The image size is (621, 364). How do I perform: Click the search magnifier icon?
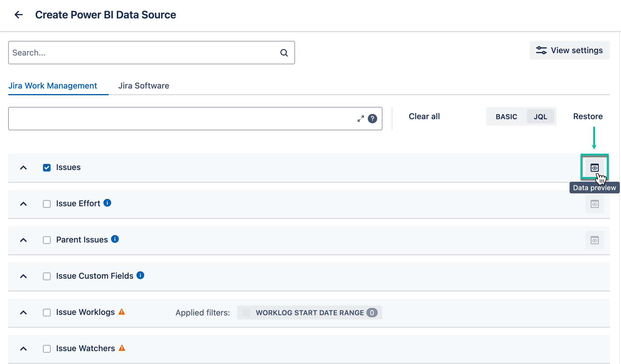pos(284,53)
